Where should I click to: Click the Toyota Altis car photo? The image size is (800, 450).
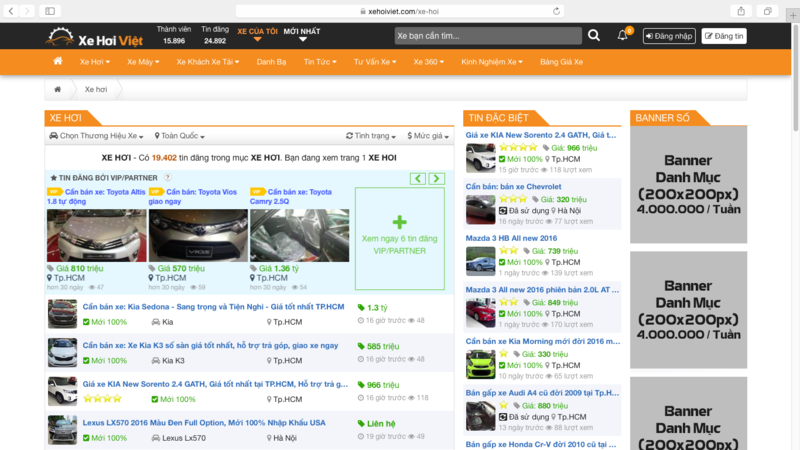tap(96, 235)
